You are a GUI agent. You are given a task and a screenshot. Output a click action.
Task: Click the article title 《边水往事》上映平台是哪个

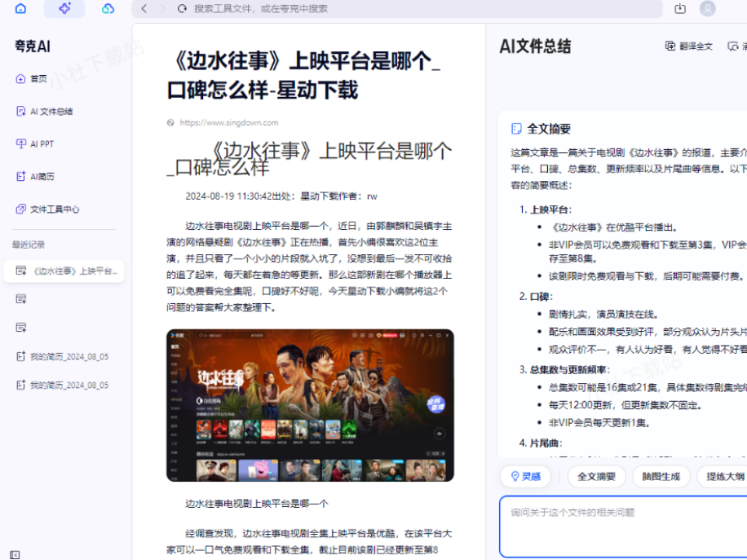tap(303, 75)
